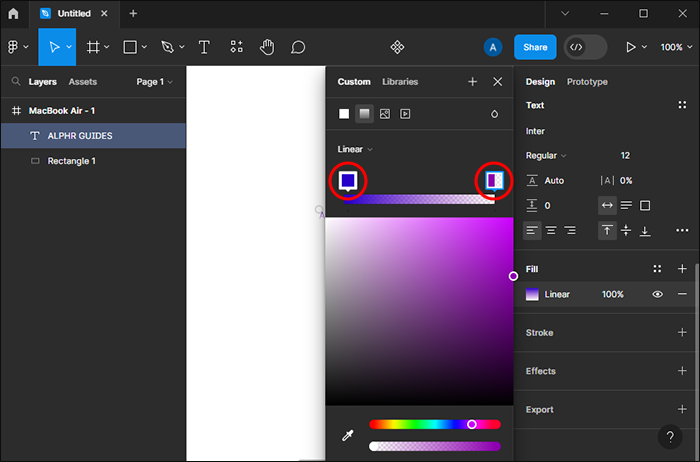Viewport: 700px width, 462px height.
Task: Toggle the Dev Mode switch
Action: pyautogui.click(x=585, y=47)
